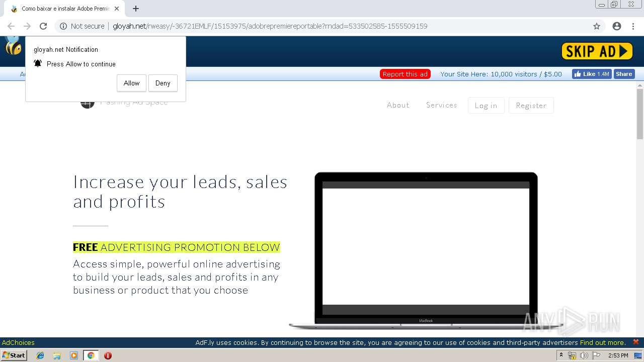Viewport: 644px width, 362px height.
Task: Click the address bar URL
Action: coord(270,26)
